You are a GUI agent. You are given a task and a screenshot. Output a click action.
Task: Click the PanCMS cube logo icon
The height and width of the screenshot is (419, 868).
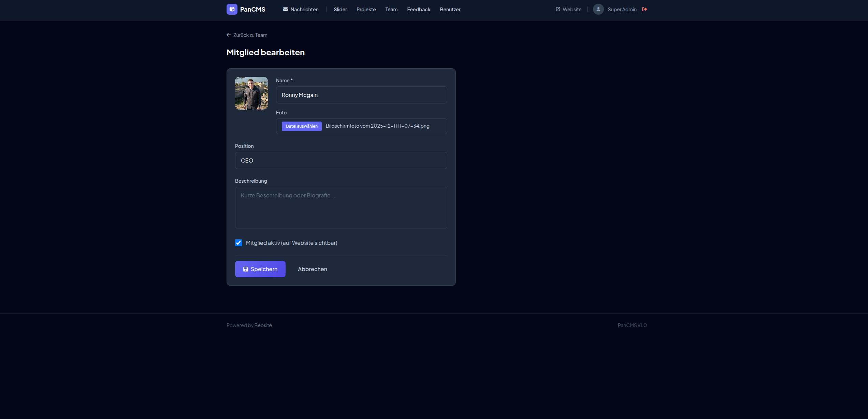[x=232, y=9]
